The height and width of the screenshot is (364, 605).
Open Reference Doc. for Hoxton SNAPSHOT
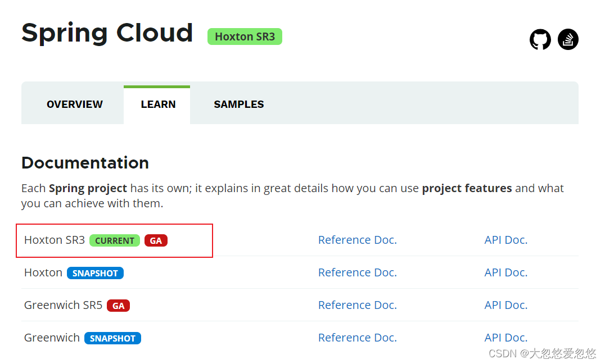point(357,272)
